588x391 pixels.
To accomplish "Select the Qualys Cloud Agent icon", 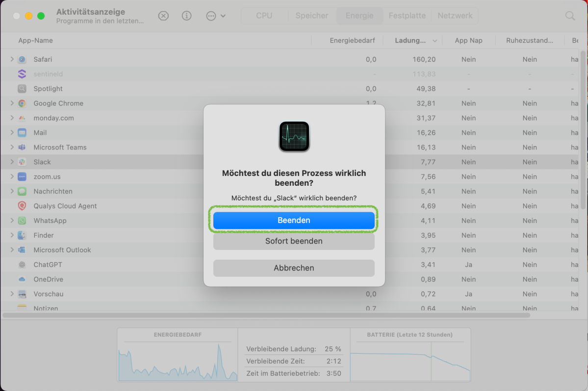I will [22, 206].
